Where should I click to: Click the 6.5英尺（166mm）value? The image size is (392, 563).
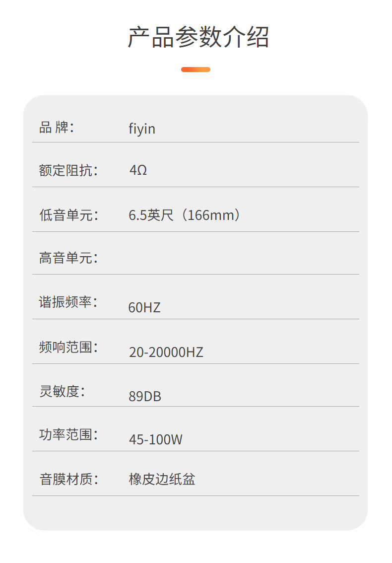click(185, 215)
